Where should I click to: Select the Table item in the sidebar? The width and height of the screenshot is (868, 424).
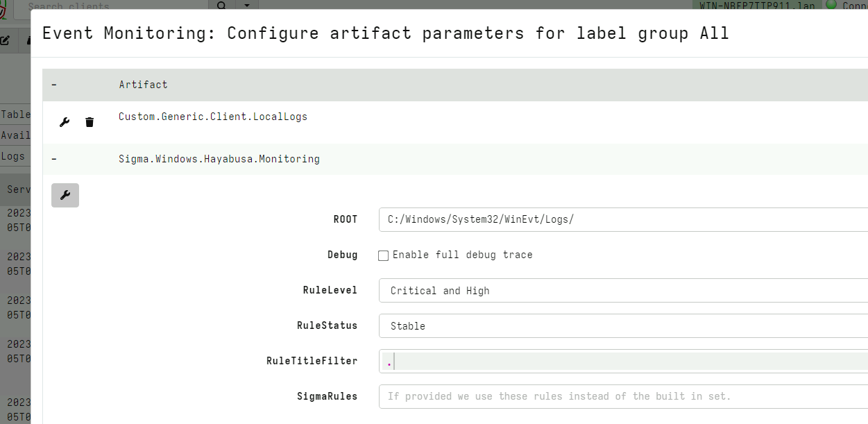point(15,114)
